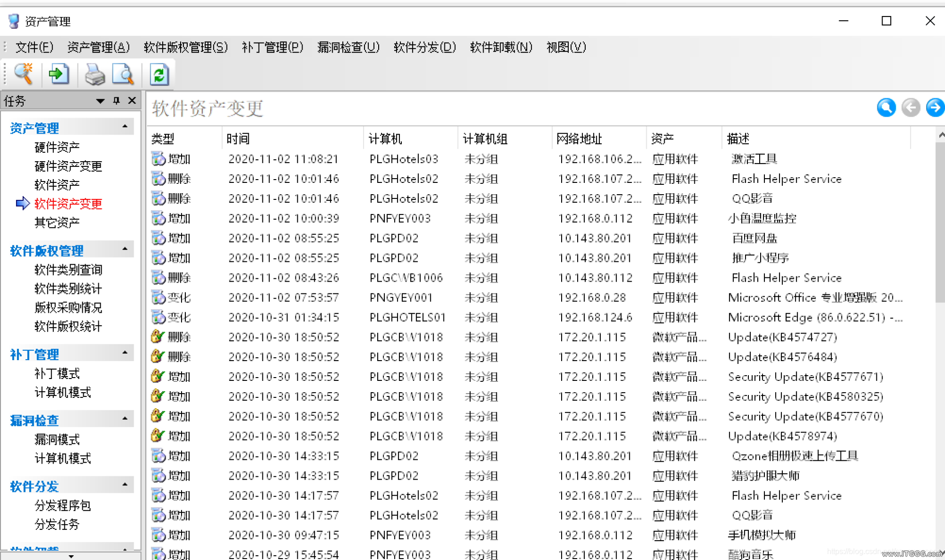Click the grey back arrow button

pos(910,107)
